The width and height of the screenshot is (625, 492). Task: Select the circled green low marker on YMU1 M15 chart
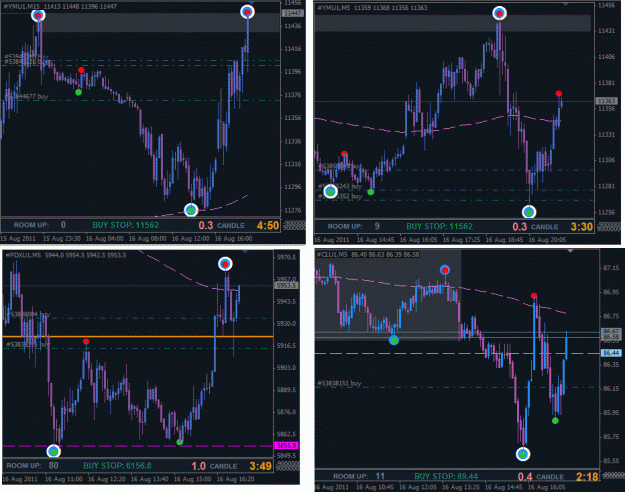(191, 210)
